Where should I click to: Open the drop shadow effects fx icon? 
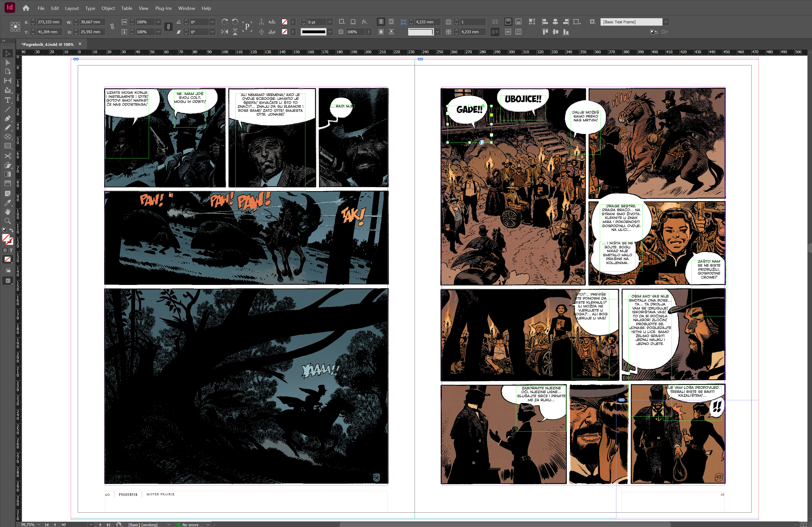click(364, 22)
